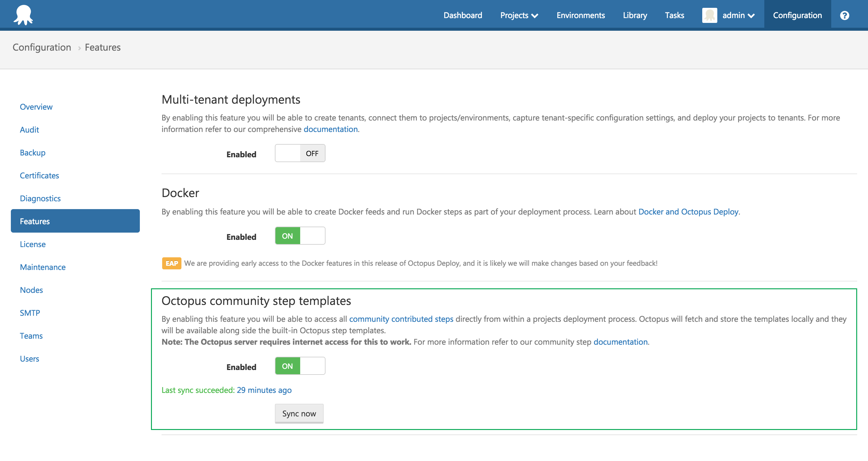Click the EAP badge next to Docker notice
The height and width of the screenshot is (461, 868).
coord(171,263)
